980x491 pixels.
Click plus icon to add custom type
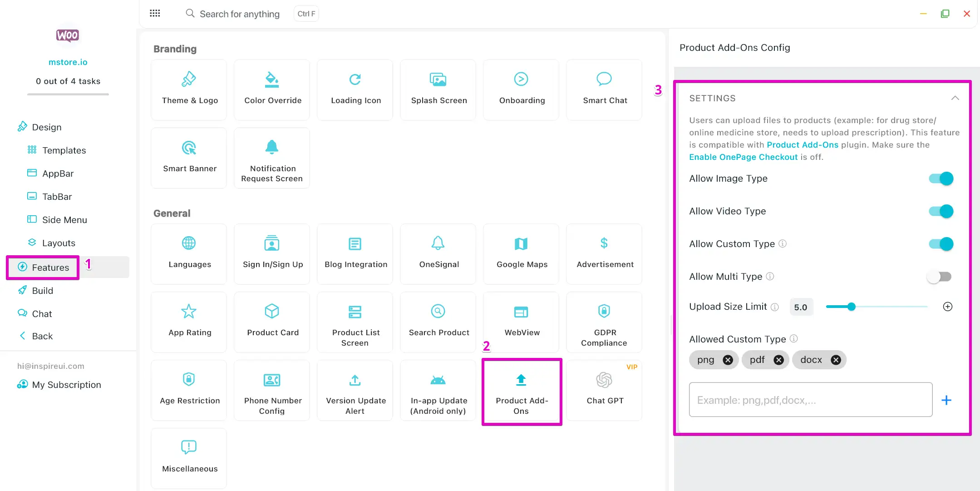946,400
